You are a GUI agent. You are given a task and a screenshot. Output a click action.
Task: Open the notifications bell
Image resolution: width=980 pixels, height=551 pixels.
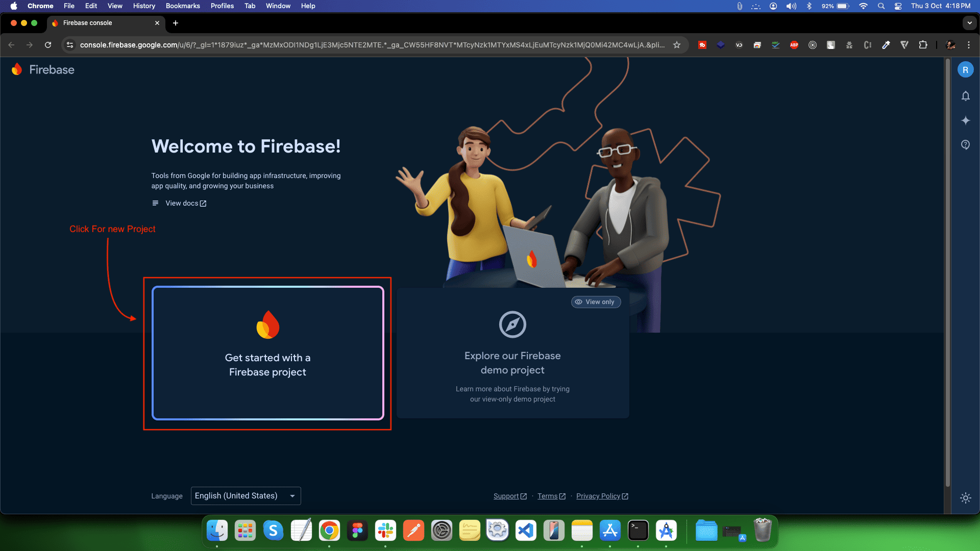coord(965,96)
